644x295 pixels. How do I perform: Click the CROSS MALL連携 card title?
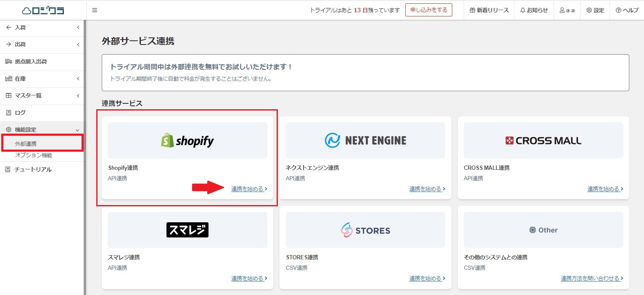click(x=487, y=168)
